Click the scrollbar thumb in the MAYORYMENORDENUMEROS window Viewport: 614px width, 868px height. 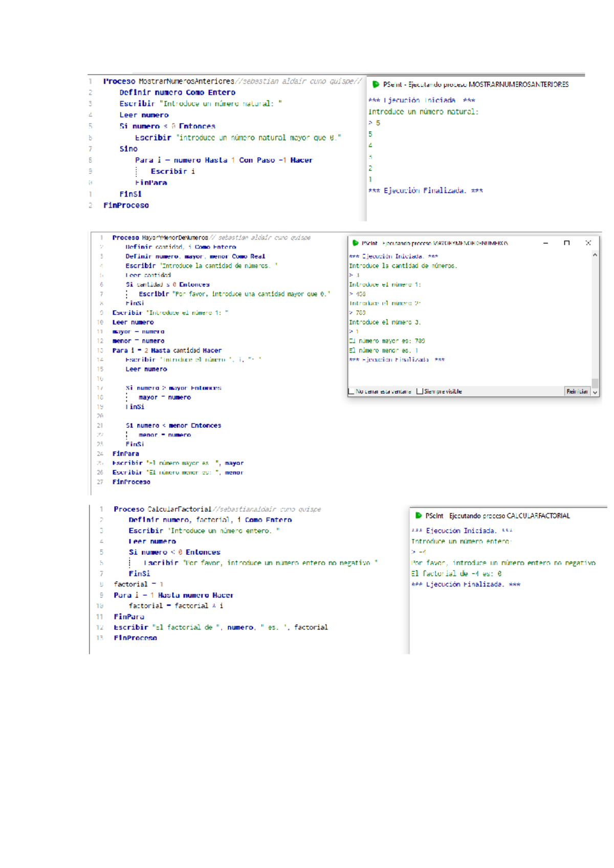click(595, 383)
